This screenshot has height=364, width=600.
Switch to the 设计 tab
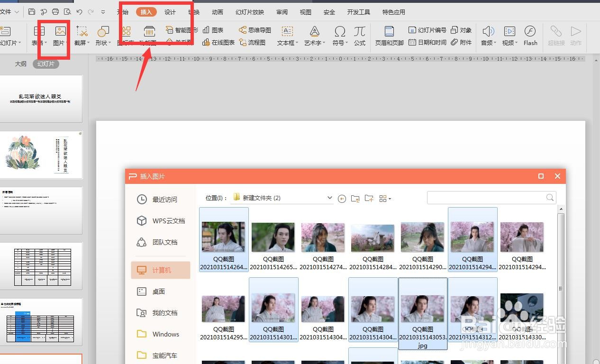click(x=170, y=12)
